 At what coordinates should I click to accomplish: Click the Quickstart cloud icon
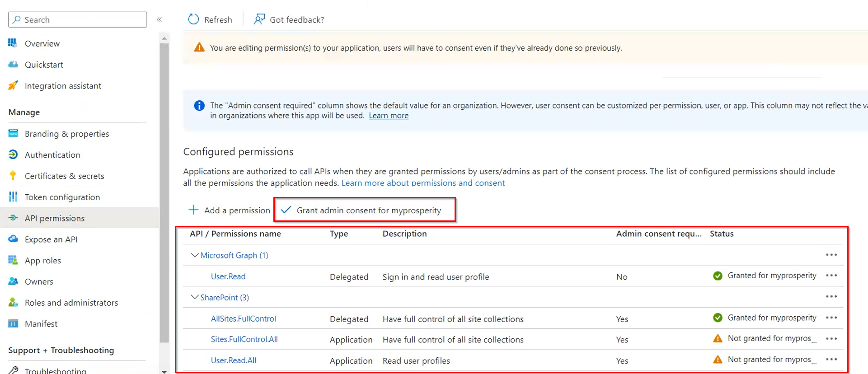click(13, 65)
